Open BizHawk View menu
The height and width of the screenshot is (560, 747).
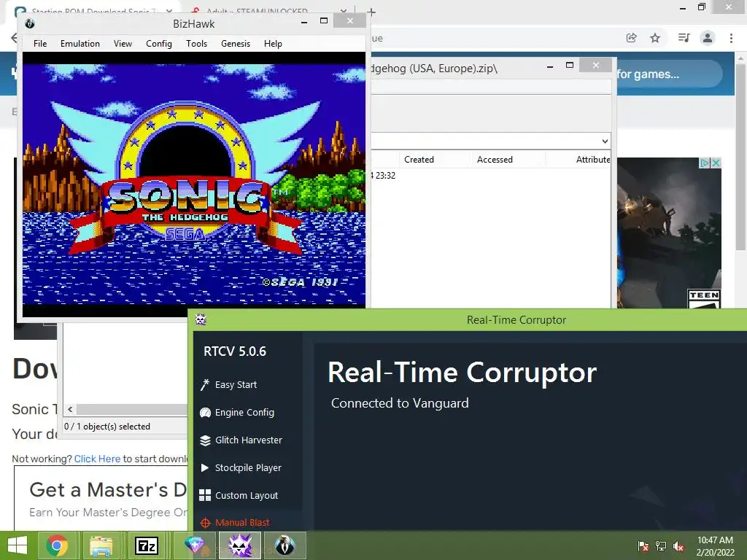123,43
